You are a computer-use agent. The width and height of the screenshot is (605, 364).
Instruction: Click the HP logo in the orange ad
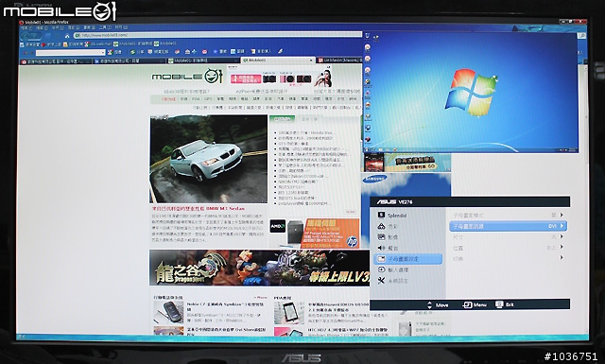click(x=352, y=242)
